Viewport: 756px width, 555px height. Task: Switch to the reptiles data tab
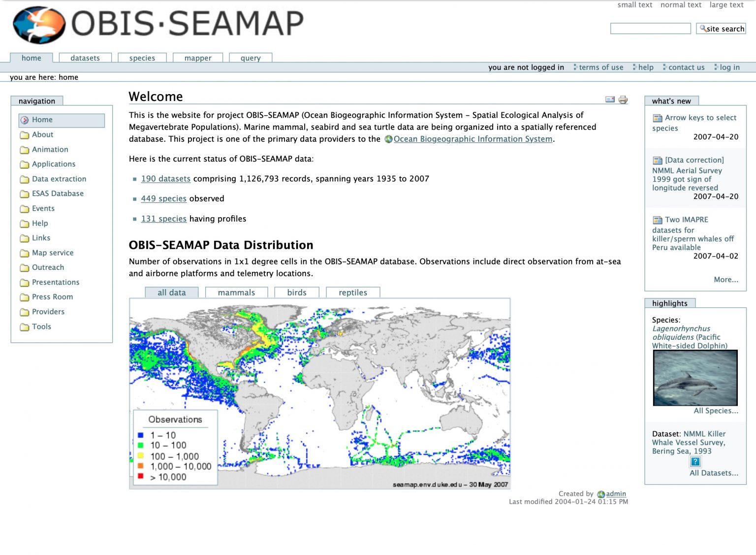coord(353,292)
